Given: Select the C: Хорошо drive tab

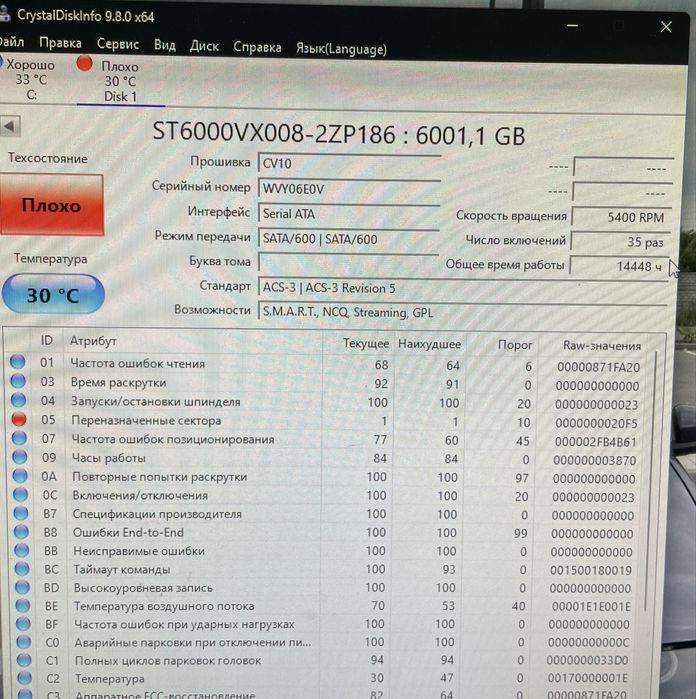Looking at the screenshot, I should [x=29, y=79].
